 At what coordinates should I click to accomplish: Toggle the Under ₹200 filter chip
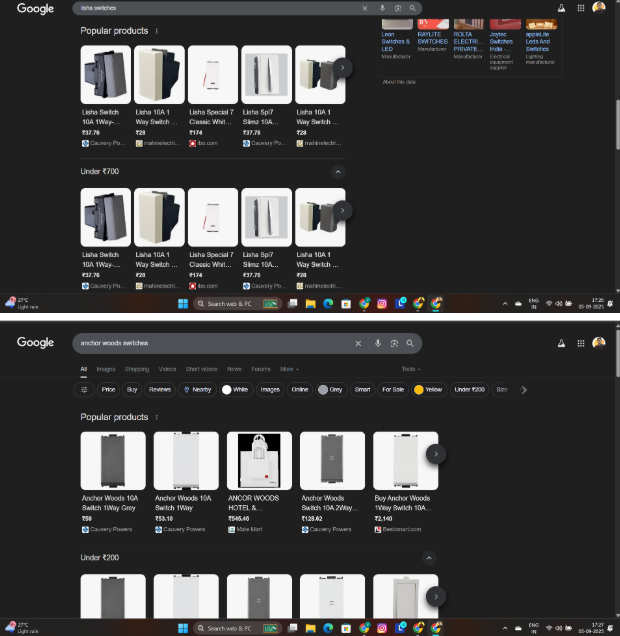[x=469, y=390]
